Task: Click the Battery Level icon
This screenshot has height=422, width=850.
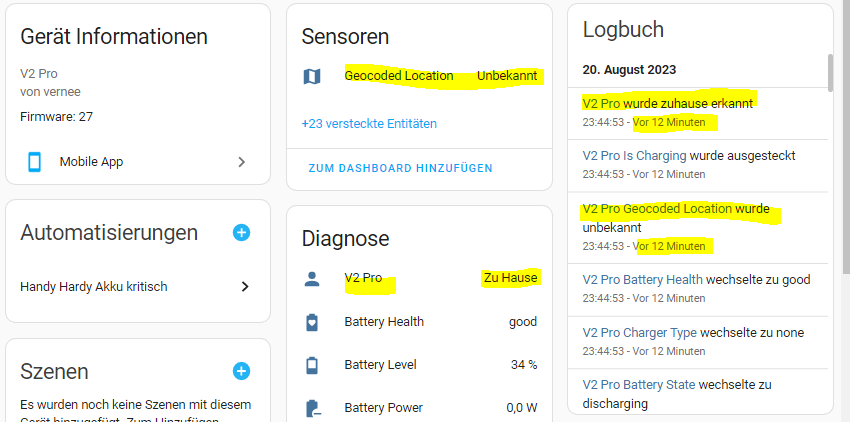Action: tap(312, 365)
